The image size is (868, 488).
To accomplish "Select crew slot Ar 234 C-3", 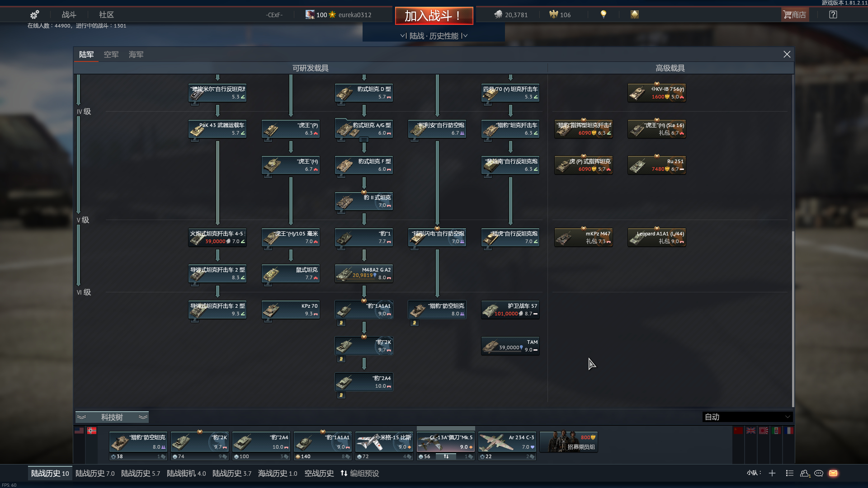I will click(x=507, y=442).
